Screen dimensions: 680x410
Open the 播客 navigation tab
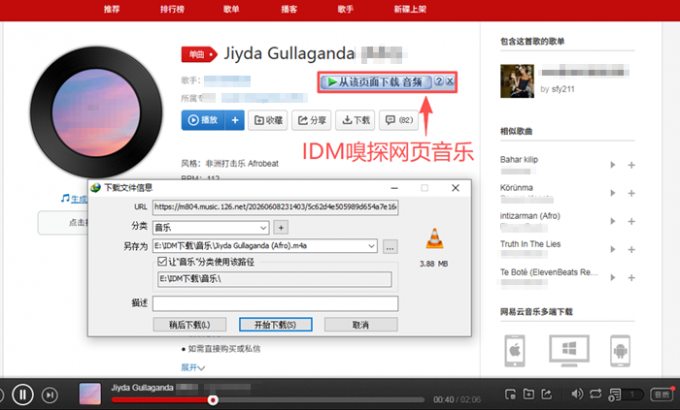pos(289,9)
